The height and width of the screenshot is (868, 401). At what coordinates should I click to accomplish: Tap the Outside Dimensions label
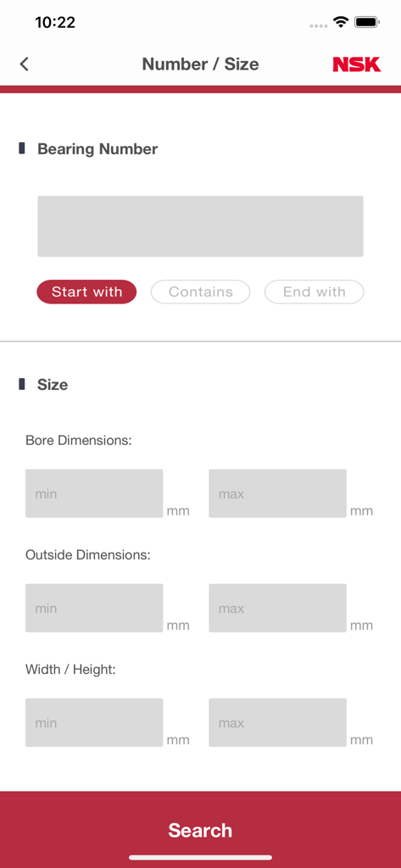point(88,555)
